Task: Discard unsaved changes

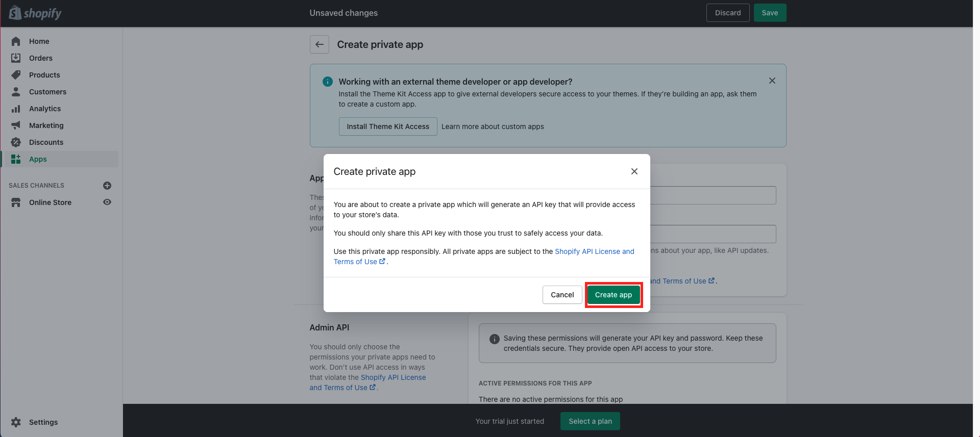Action: coord(728,13)
